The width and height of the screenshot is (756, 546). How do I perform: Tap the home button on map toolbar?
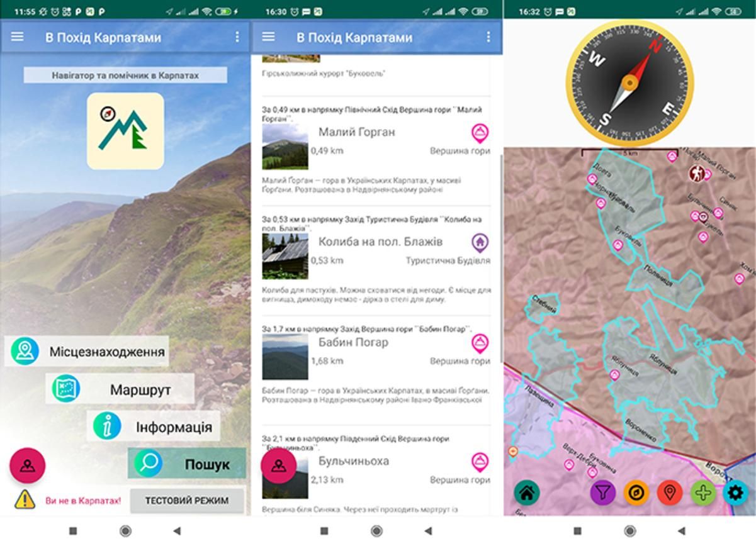point(527,492)
